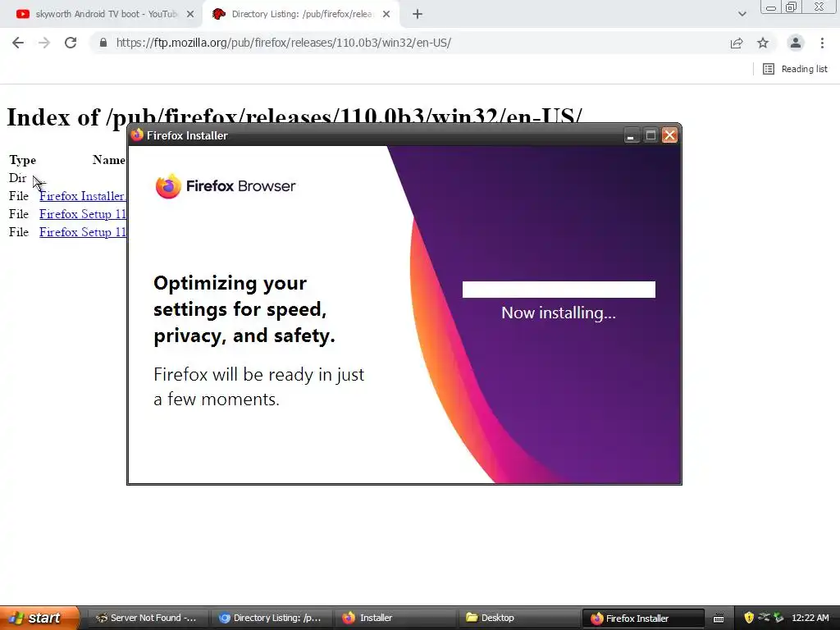Image resolution: width=840 pixels, height=630 pixels.
Task: Open a new tab with the plus button
Action: (418, 14)
